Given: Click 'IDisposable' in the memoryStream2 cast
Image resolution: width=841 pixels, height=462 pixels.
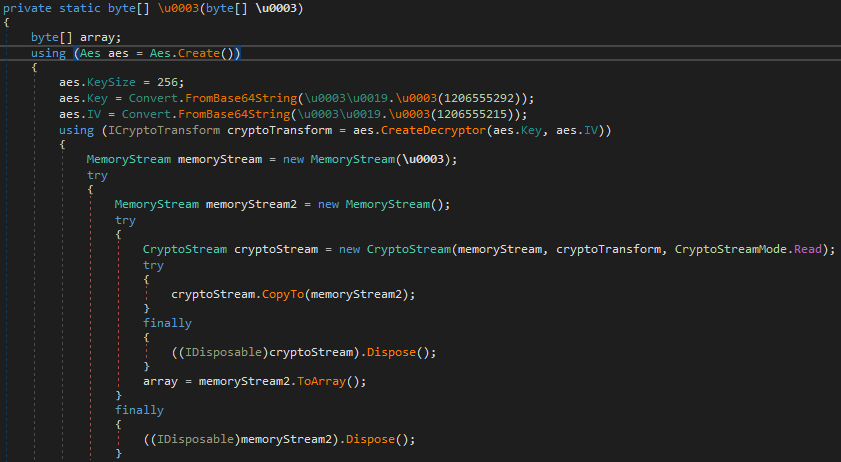Looking at the screenshot, I should pyautogui.click(x=195, y=439).
